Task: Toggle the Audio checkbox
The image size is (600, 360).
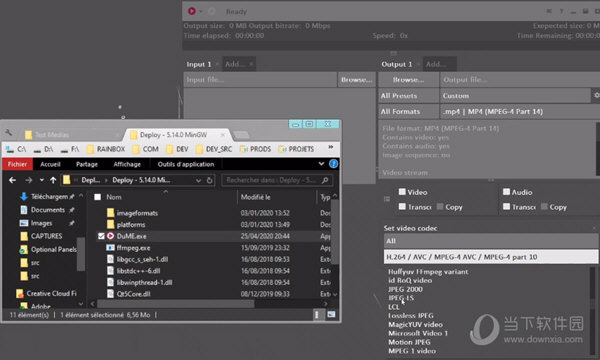Action: (506, 192)
